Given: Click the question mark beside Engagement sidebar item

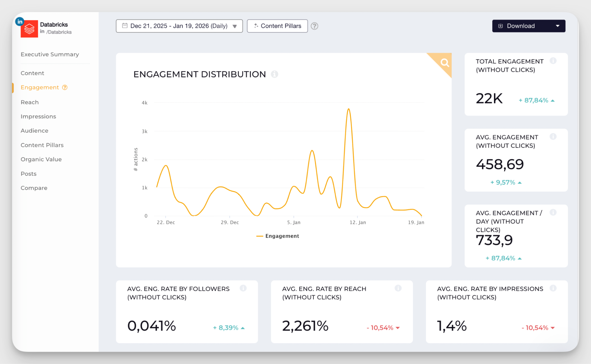Looking at the screenshot, I should pyautogui.click(x=64, y=87).
